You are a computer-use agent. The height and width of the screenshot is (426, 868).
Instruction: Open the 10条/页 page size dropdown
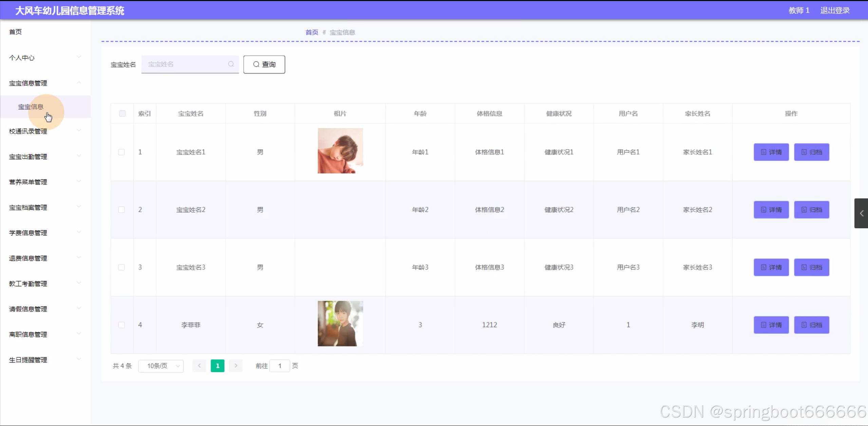(x=161, y=366)
